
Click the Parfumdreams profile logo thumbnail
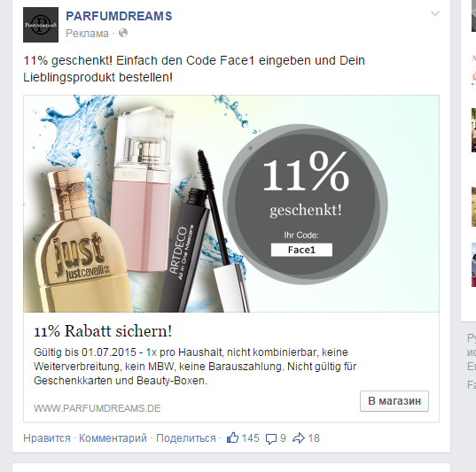pyautogui.click(x=41, y=25)
